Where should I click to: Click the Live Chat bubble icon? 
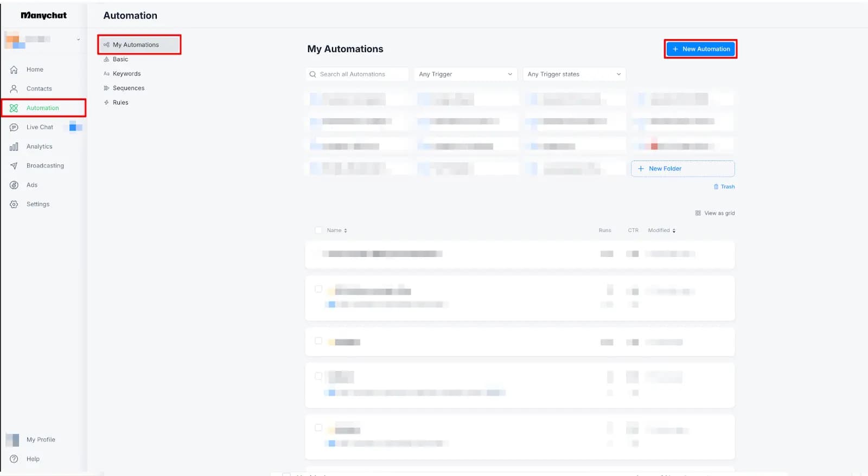coord(14,127)
